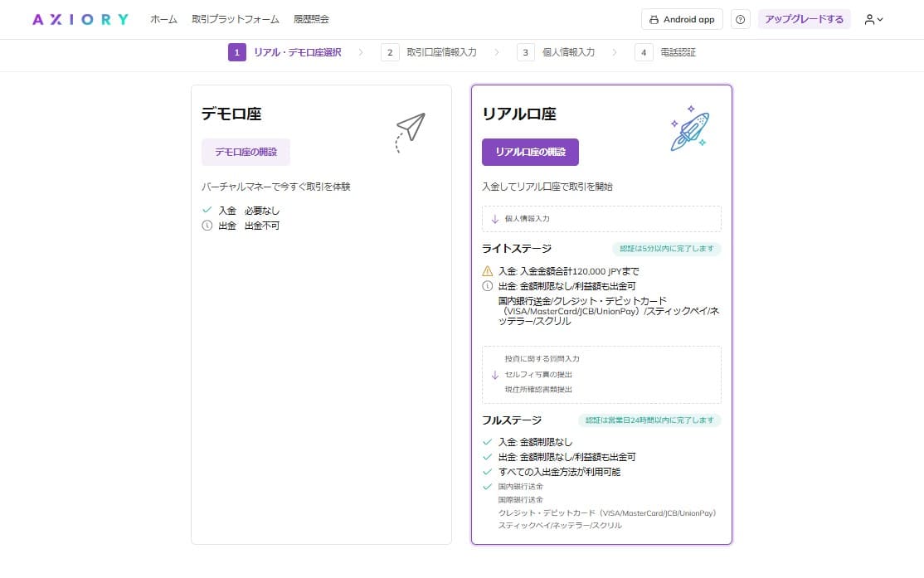The image size is (924, 578).
Task: Click the AXIORY logo
Action: pos(80,18)
